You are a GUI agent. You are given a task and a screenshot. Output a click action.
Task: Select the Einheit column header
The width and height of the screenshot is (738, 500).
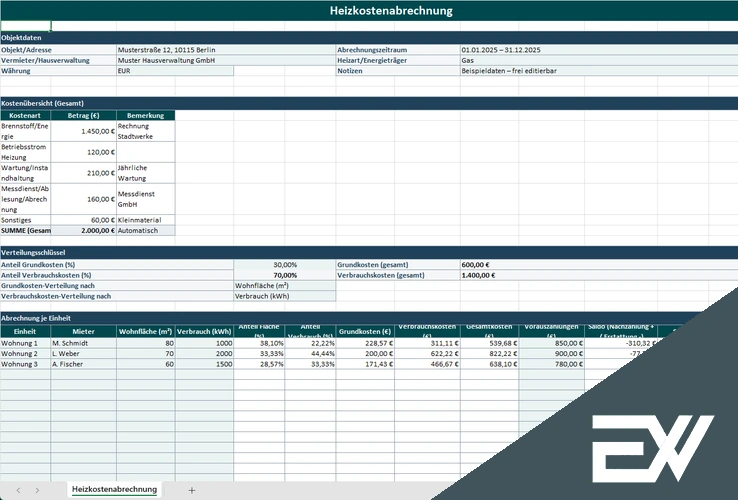25,331
